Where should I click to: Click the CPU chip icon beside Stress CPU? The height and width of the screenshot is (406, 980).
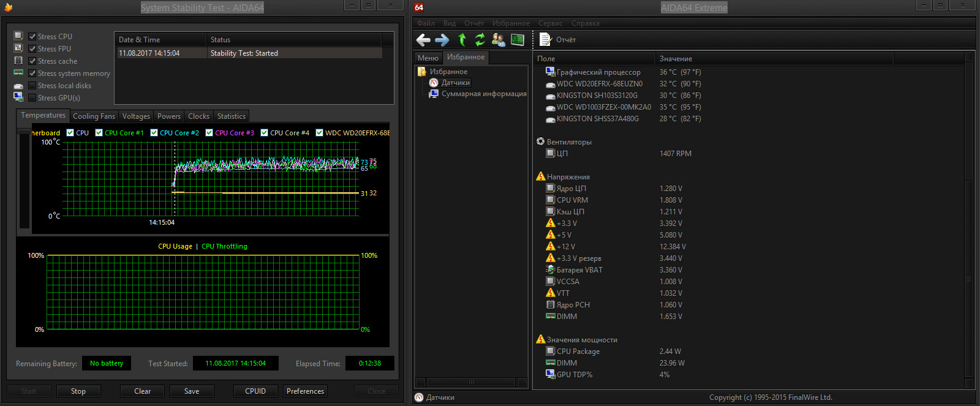click(18, 36)
